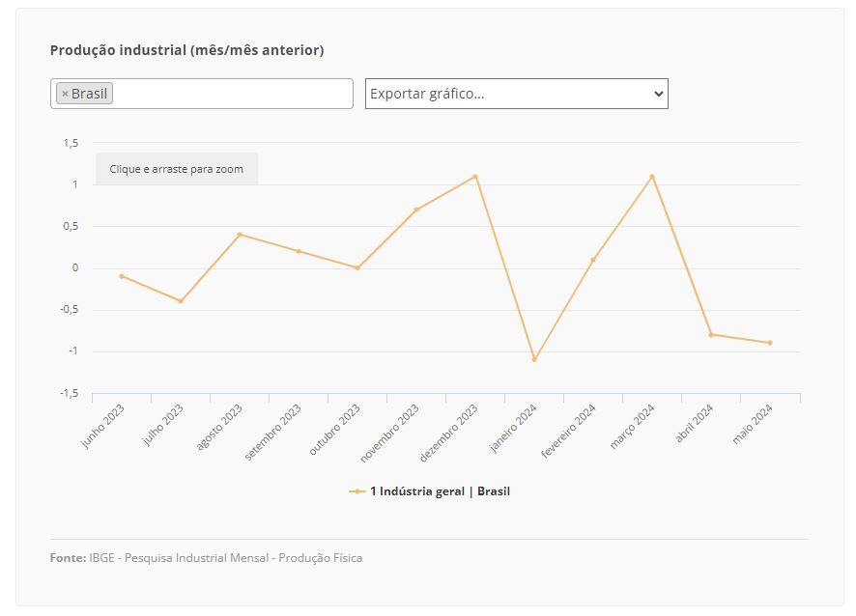Click inside the region tag input field
The width and height of the screenshot is (856, 616).
click(x=232, y=94)
